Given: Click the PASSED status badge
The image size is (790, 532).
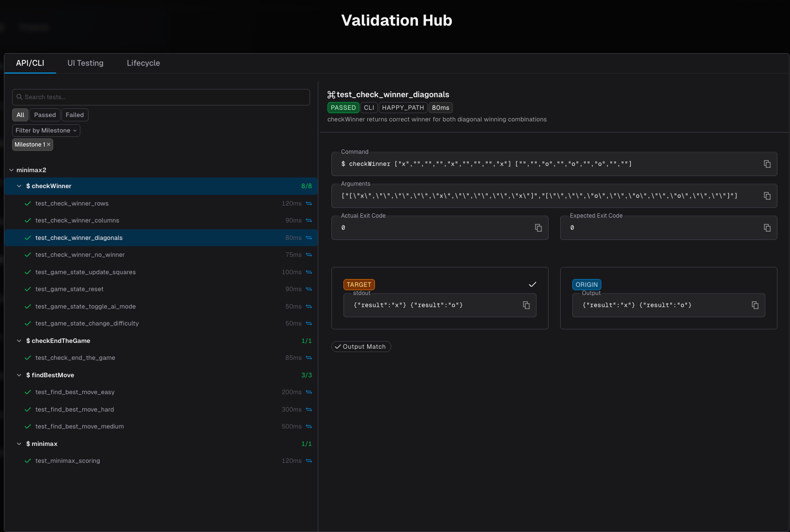Looking at the screenshot, I should pos(343,108).
